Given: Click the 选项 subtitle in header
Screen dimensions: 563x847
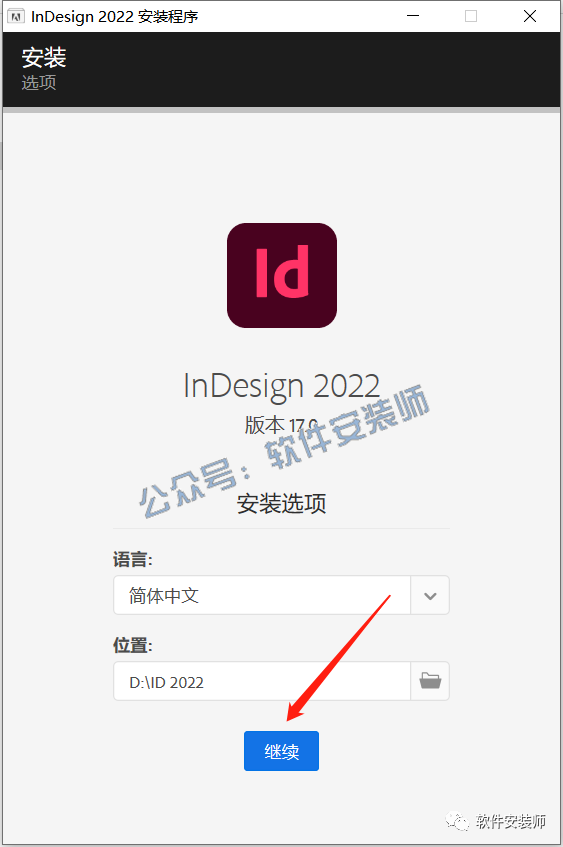Looking at the screenshot, I should (39, 83).
